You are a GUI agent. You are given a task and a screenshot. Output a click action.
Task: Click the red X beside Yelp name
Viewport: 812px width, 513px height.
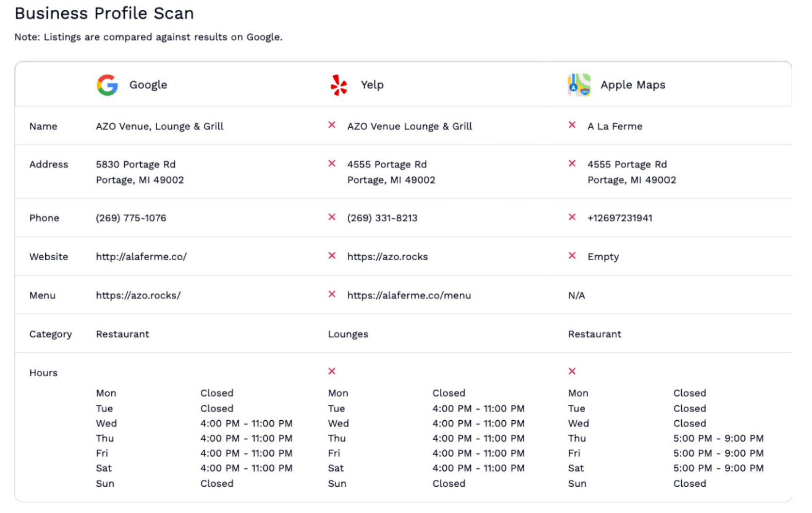(x=332, y=125)
